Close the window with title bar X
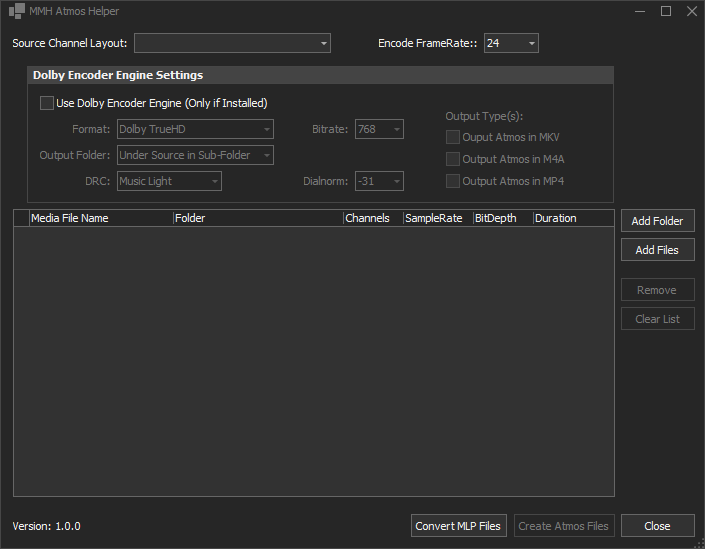Image resolution: width=705 pixels, height=549 pixels. (692, 11)
